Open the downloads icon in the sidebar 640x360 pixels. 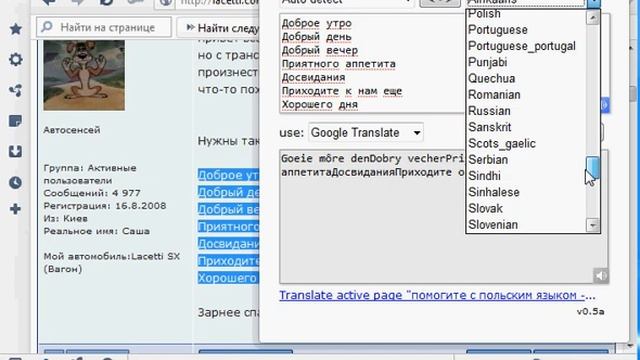click(16, 151)
